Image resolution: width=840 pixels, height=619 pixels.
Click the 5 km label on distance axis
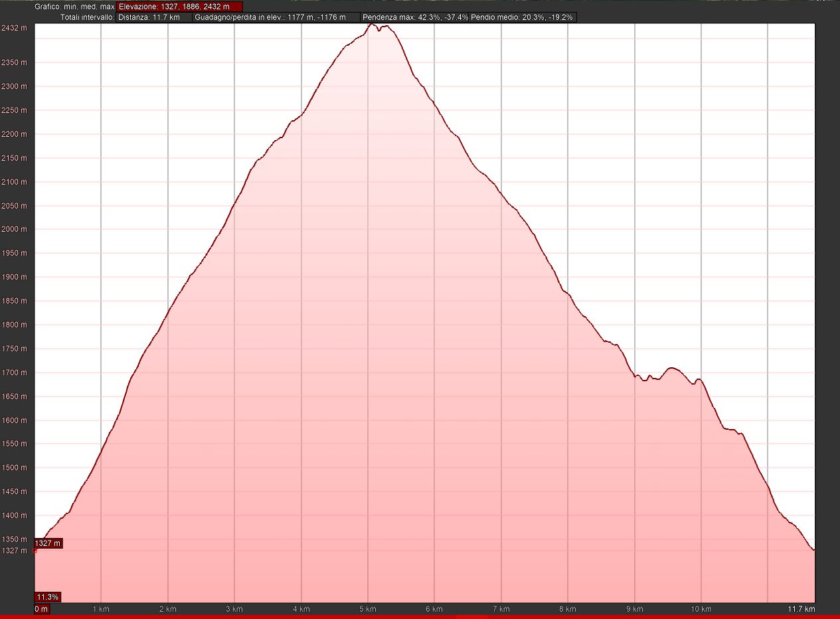coord(368,609)
